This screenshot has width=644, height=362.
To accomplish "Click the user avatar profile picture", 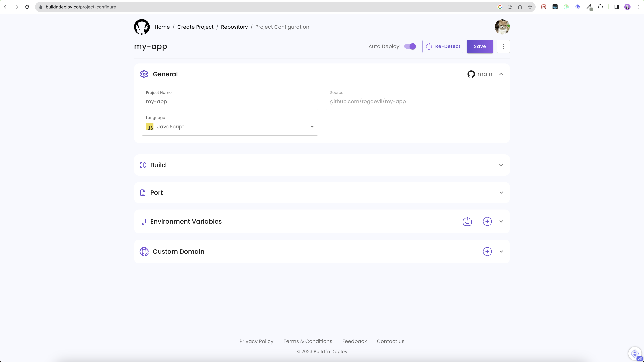I will point(502,27).
